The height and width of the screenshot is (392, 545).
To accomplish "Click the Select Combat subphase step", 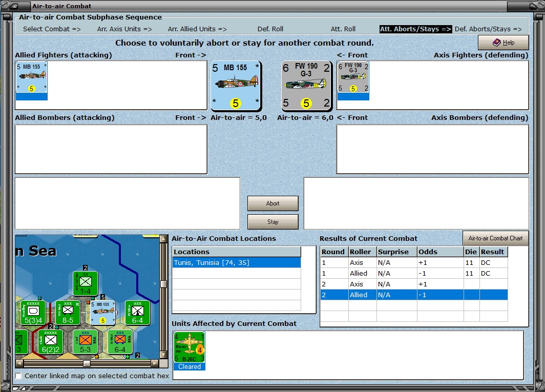I will (x=52, y=29).
